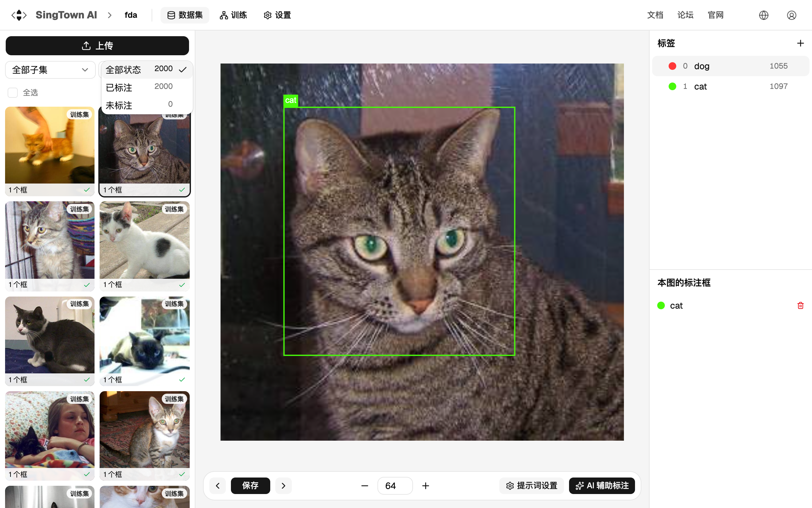Viewport: 812px width, 508px height.
Task: Select 全部状态 filter option
Action: [147, 70]
